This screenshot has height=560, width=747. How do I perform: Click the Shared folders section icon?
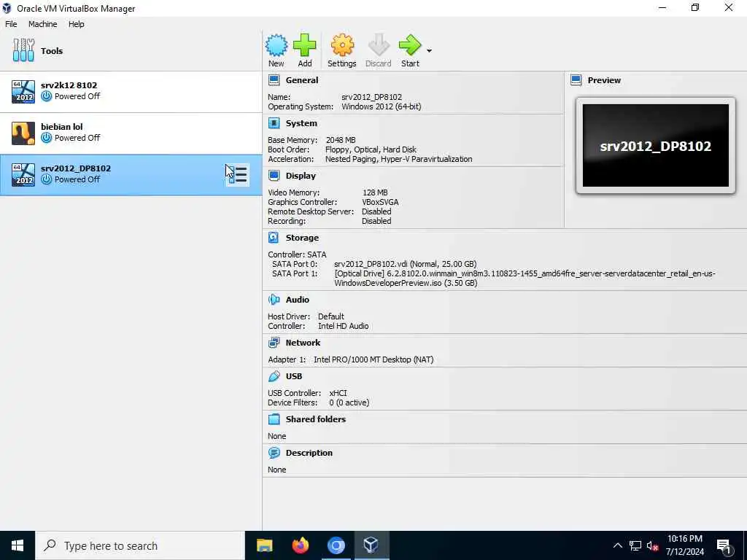274,419
